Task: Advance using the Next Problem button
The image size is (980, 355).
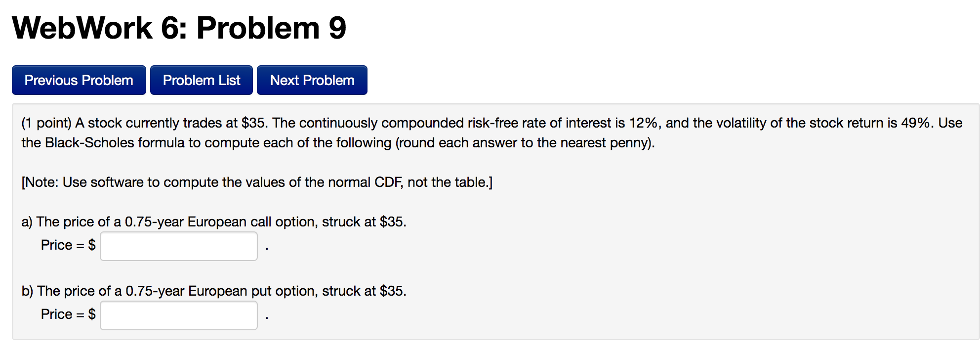Action: tap(311, 80)
